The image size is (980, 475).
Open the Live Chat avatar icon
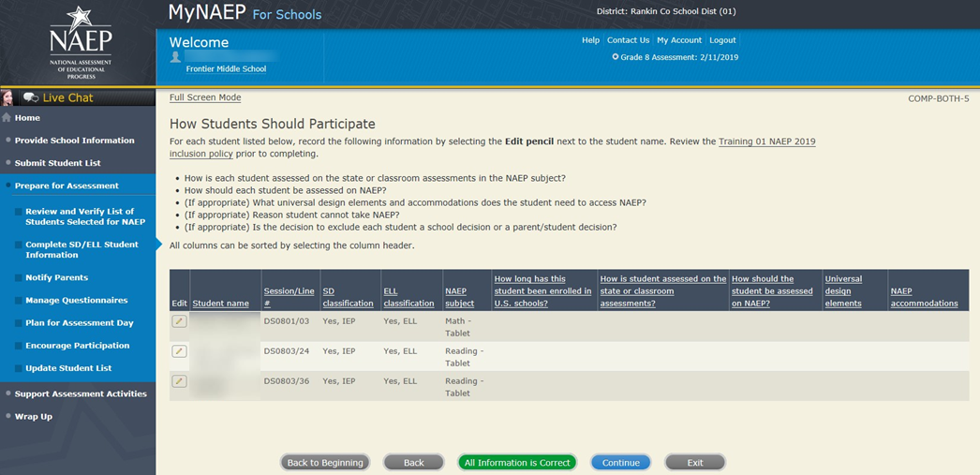[x=7, y=97]
